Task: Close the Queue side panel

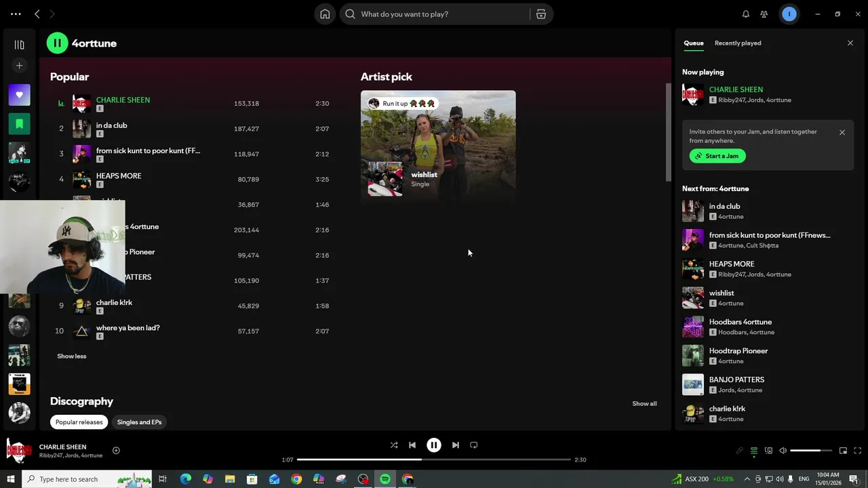Action: click(850, 43)
